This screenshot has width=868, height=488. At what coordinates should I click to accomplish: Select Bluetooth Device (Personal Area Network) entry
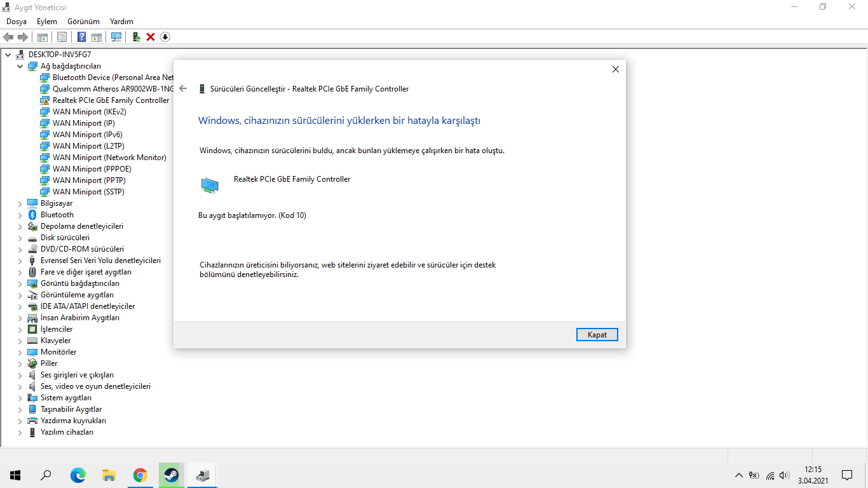click(x=113, y=78)
